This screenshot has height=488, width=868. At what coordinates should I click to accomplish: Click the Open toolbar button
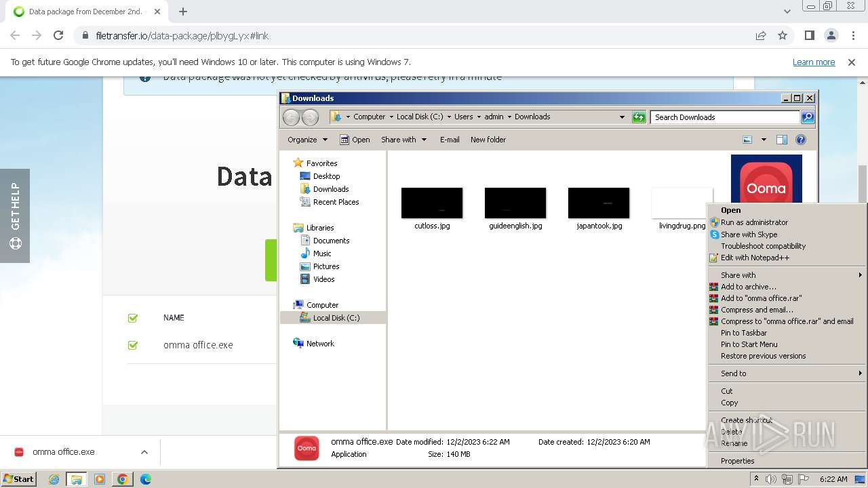click(x=355, y=140)
